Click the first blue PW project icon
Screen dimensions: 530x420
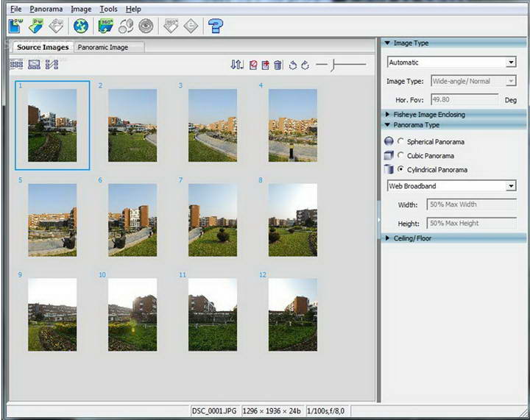15,26
